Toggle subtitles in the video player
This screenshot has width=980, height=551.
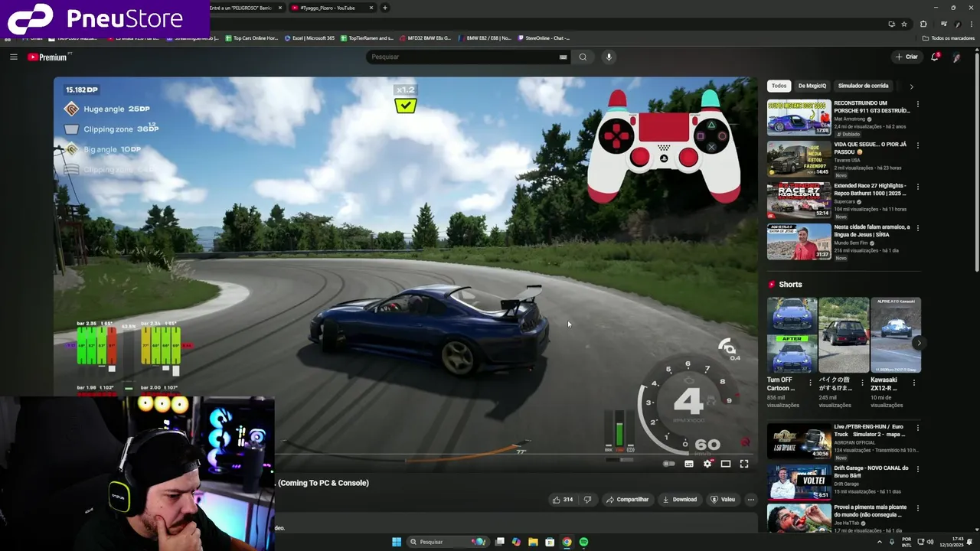(689, 464)
